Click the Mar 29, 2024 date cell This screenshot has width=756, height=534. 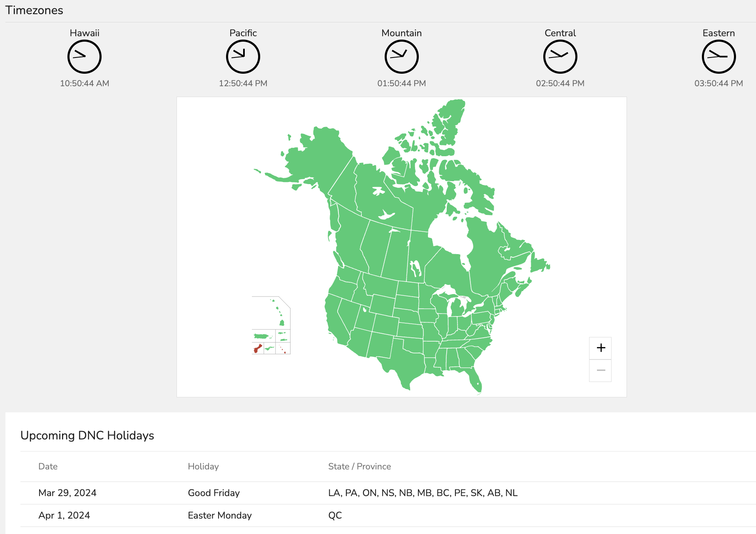(x=67, y=493)
